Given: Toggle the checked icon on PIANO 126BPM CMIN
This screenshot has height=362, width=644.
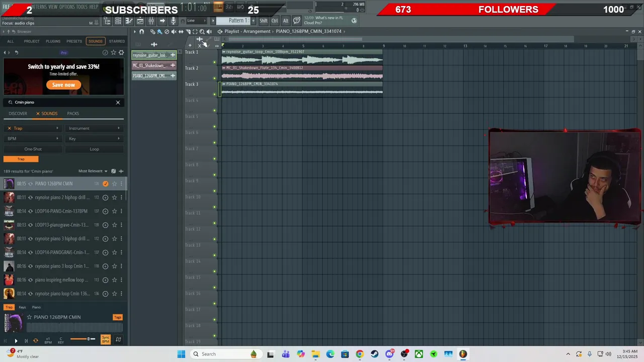Looking at the screenshot, I should (x=105, y=184).
